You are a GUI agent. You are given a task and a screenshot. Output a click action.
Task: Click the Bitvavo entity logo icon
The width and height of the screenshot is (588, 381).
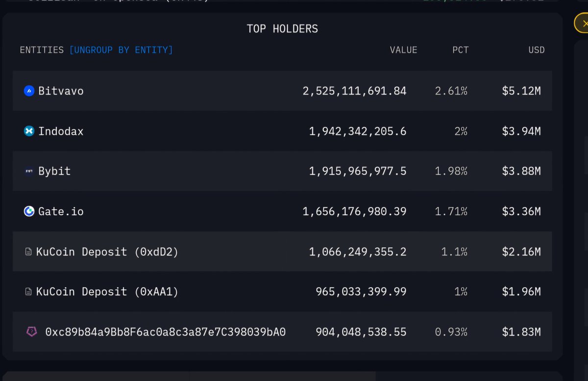click(x=29, y=91)
